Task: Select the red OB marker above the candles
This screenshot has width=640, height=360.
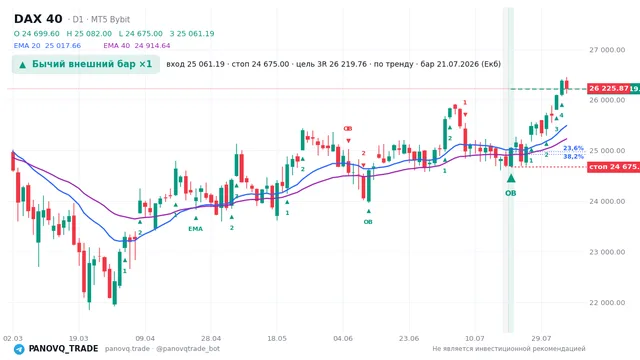Action: point(348,129)
